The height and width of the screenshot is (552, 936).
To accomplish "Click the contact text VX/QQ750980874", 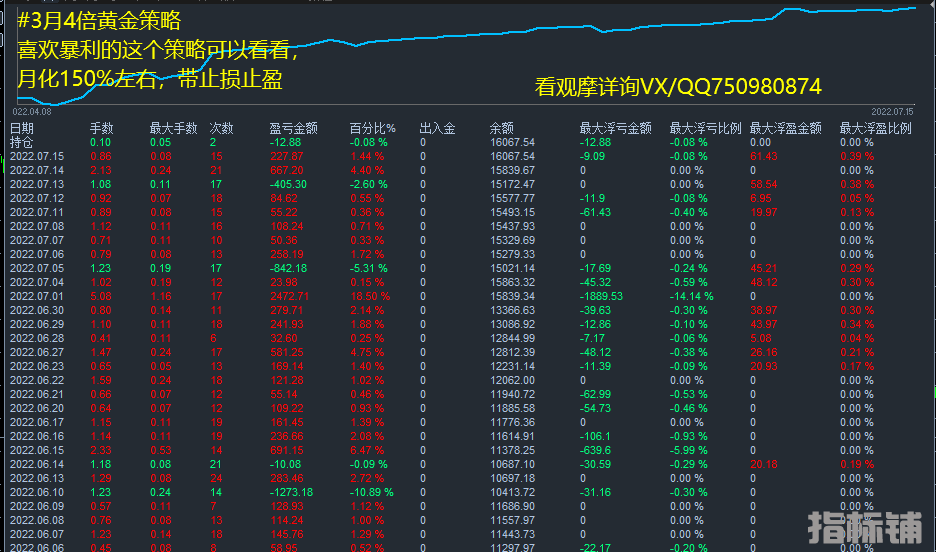I will pos(731,87).
